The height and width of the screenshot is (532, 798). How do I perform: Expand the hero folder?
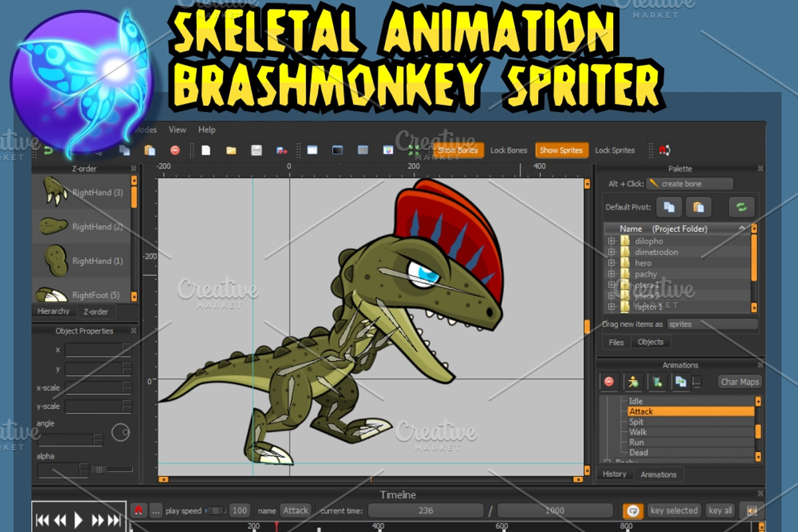[x=611, y=263]
